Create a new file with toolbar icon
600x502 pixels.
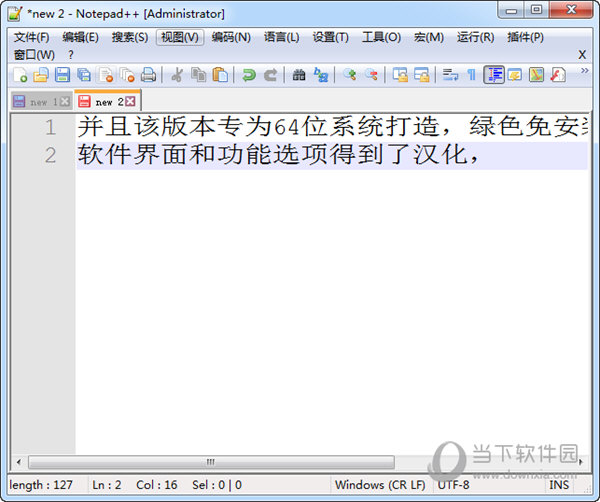click(20, 75)
